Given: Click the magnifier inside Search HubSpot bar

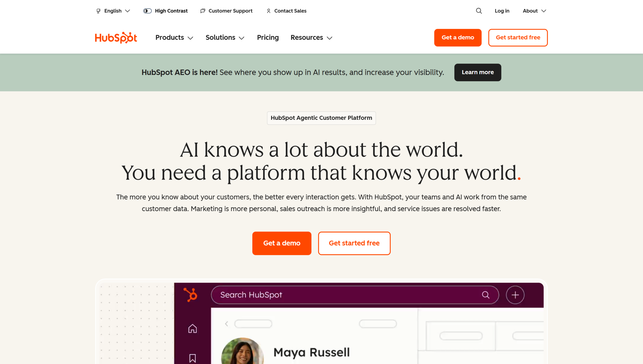Looking at the screenshot, I should pos(486,295).
